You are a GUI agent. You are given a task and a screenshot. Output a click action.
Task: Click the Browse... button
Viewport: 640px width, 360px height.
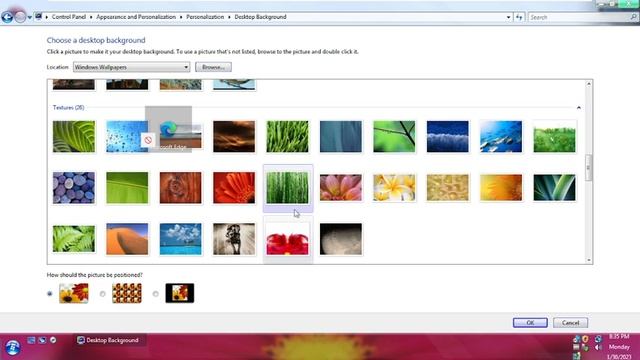[x=213, y=67]
